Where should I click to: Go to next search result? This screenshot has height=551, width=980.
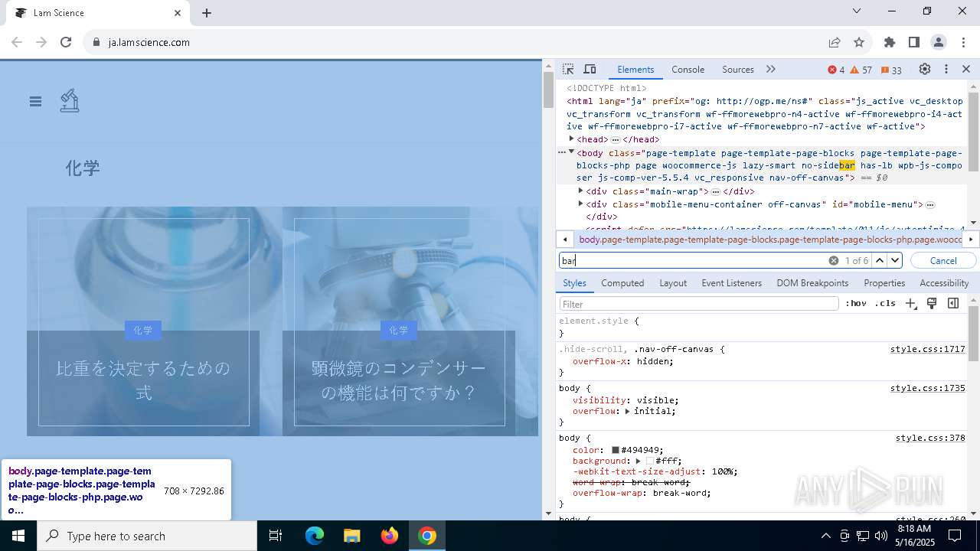[895, 261]
